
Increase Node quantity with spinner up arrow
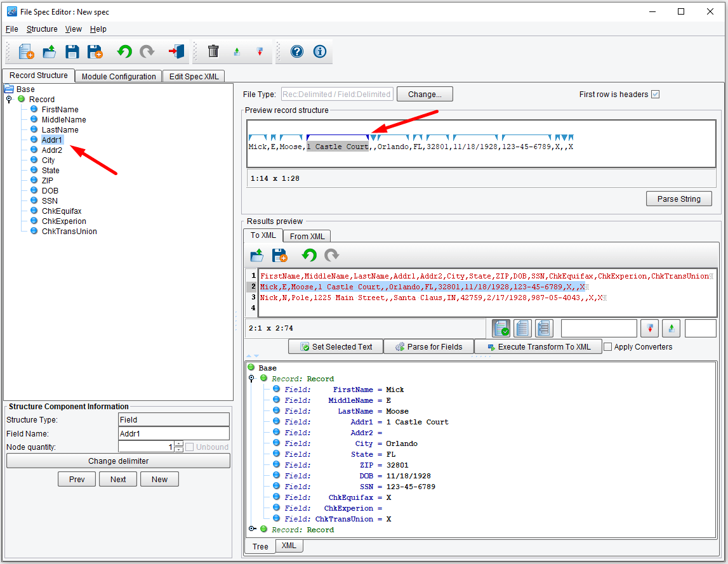point(179,444)
